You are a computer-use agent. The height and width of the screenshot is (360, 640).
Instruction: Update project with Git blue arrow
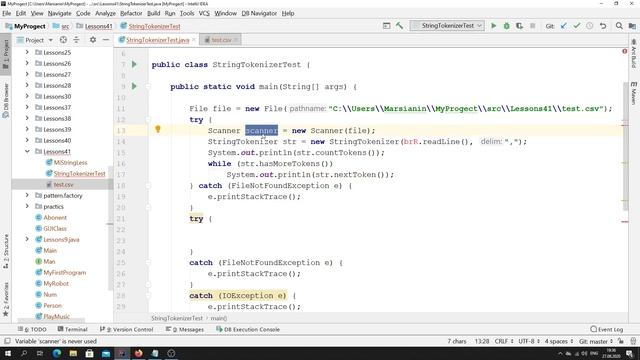click(564, 26)
